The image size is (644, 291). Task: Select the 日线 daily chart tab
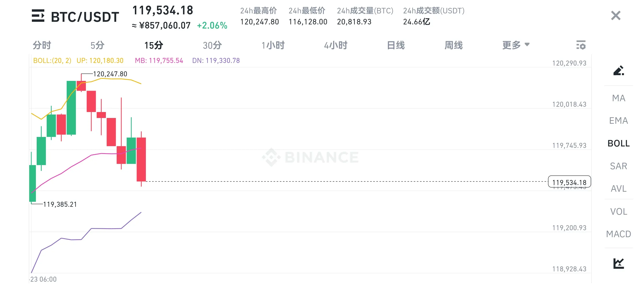coord(396,45)
